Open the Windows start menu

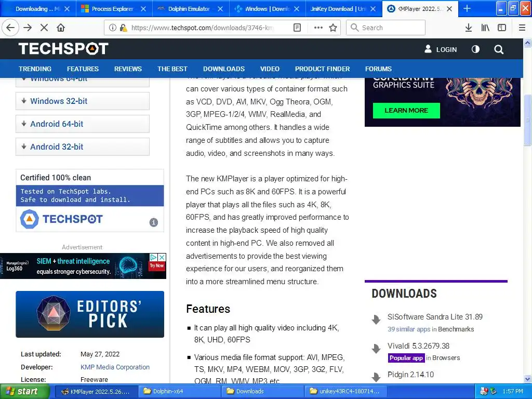(x=25, y=391)
